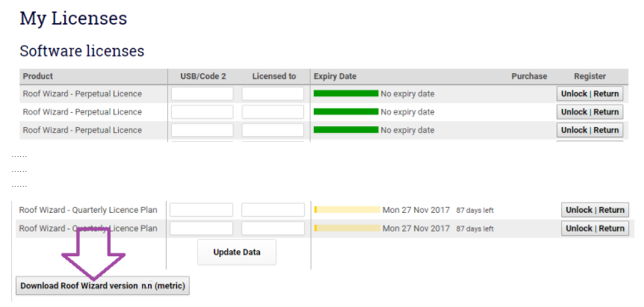This screenshot has width=644, height=307.
Task: Click green expiry bar of first Perpetual Licence
Action: click(346, 93)
